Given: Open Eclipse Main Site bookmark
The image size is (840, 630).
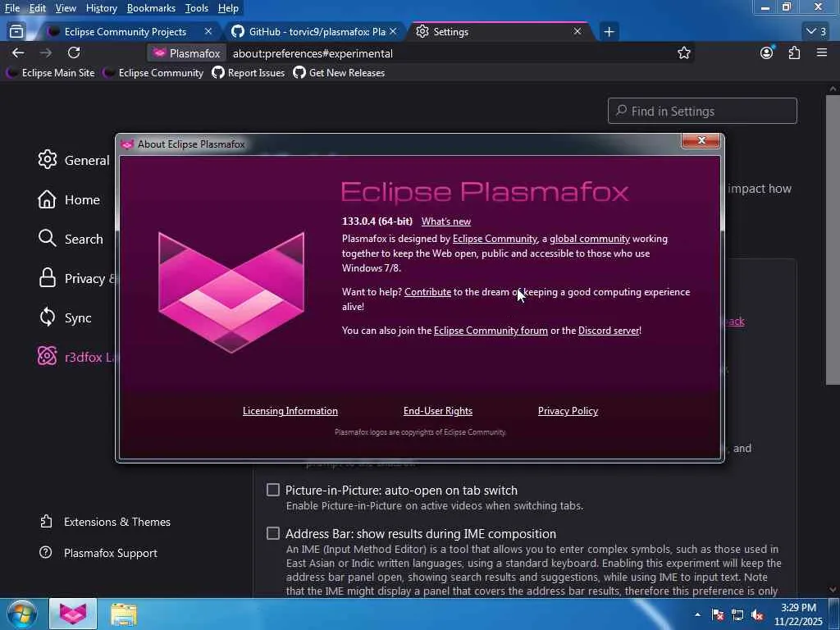Looking at the screenshot, I should coord(50,73).
